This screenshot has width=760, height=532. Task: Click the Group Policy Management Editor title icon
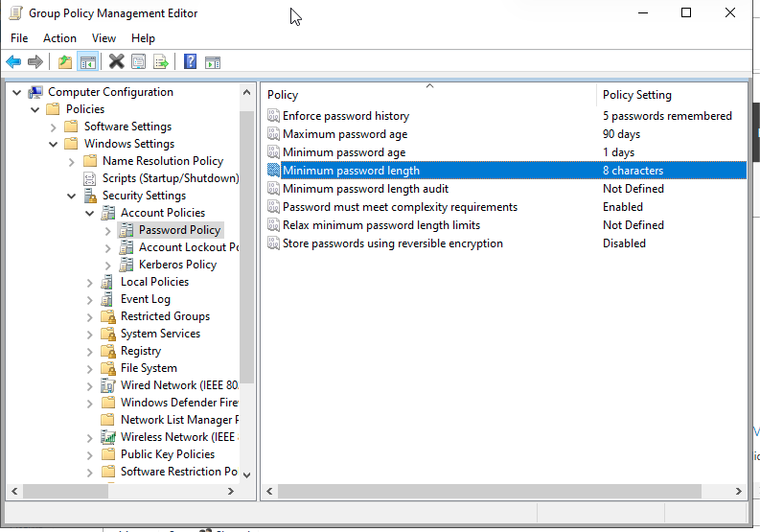click(x=16, y=13)
